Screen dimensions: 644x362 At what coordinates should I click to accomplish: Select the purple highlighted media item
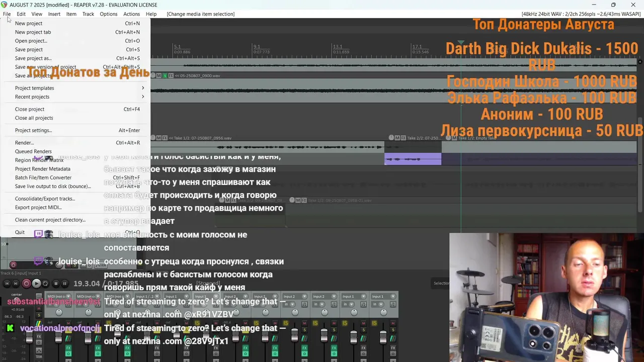pyautogui.click(x=413, y=159)
